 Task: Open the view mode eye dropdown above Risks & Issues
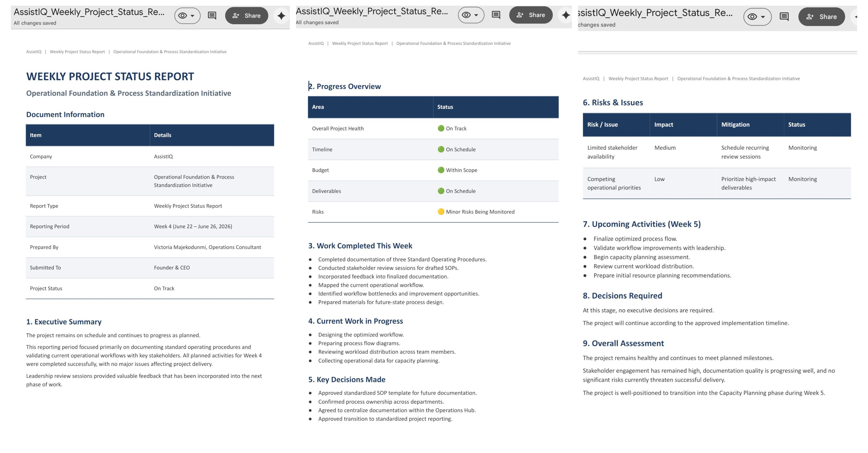pyautogui.click(x=757, y=17)
